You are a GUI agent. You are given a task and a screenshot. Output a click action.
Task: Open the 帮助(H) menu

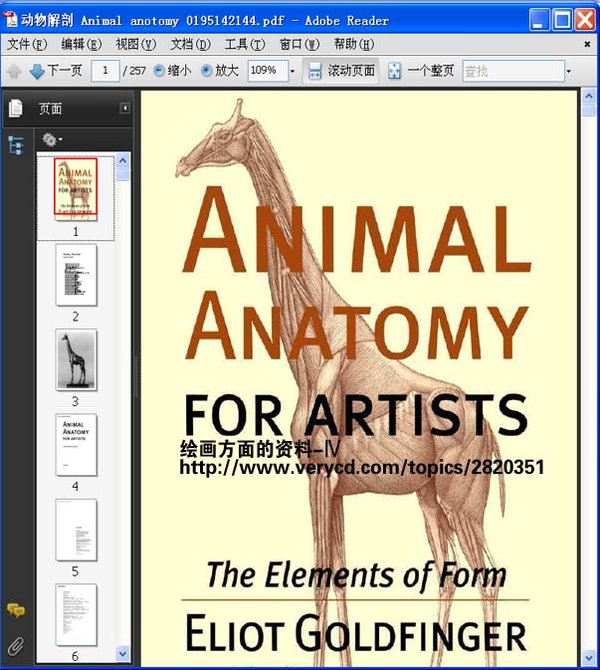(x=354, y=44)
